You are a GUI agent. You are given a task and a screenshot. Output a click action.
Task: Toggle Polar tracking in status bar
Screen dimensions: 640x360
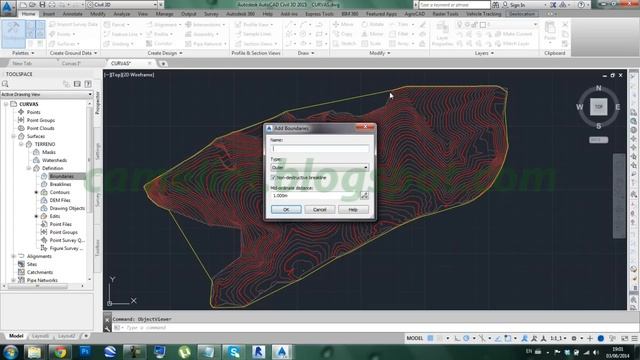[467, 338]
